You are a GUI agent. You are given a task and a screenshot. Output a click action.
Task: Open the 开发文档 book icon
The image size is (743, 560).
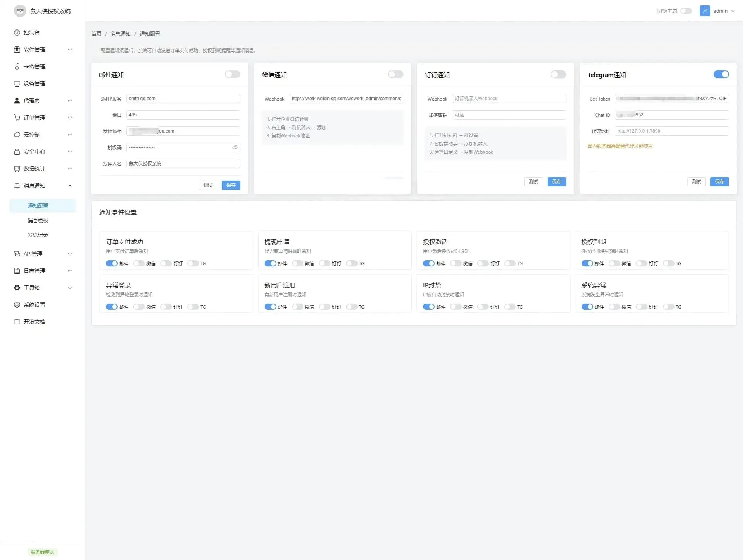point(17,322)
